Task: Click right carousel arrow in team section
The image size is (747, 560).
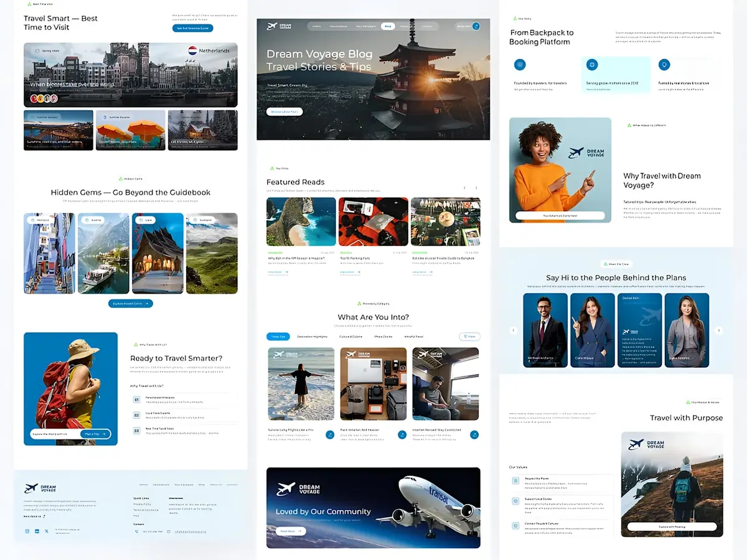Action: pos(719,330)
